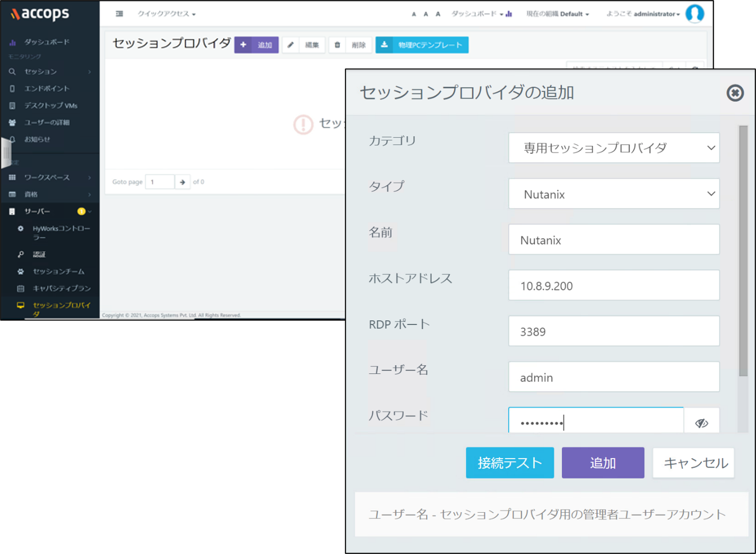Viewport: 756px width, 554px height.
Task: Open HyWorksコントローラー in the sidebar
Action: pos(61,233)
